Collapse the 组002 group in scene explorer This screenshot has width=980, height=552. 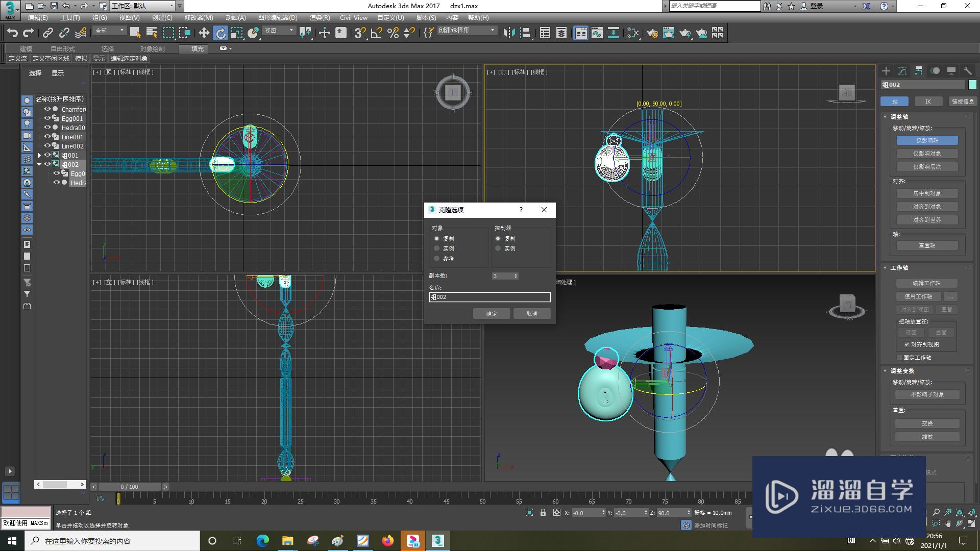click(39, 164)
